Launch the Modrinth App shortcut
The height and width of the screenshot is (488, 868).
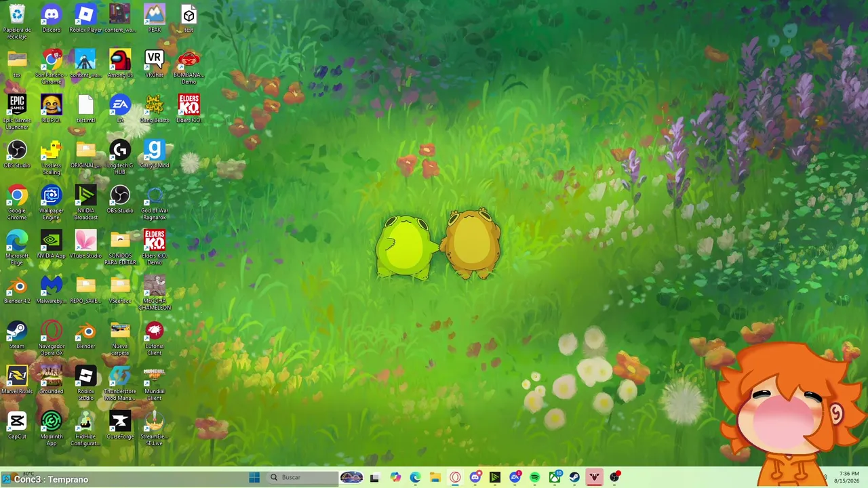click(52, 428)
